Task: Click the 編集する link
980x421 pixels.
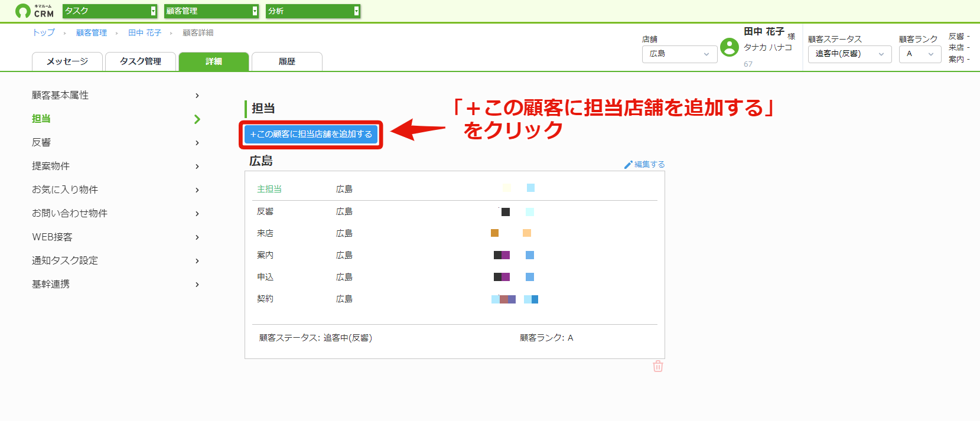Action: pos(649,165)
